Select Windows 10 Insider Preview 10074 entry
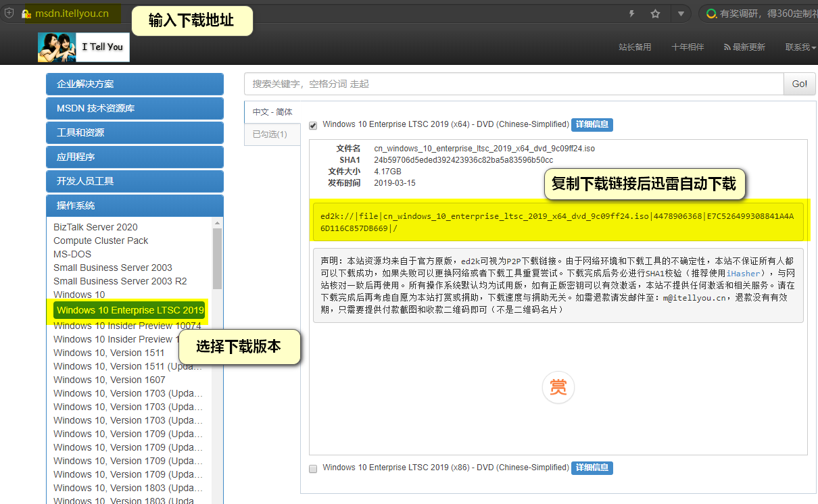Screen dimensions: 818x504 pyautogui.click(x=127, y=326)
